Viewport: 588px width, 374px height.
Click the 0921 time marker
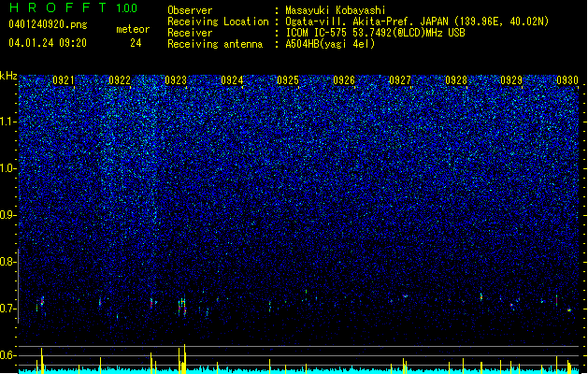64,79
